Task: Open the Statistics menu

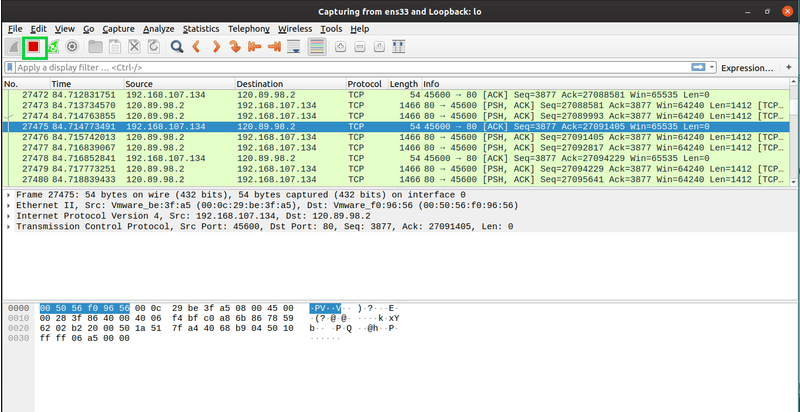Action: click(201, 29)
